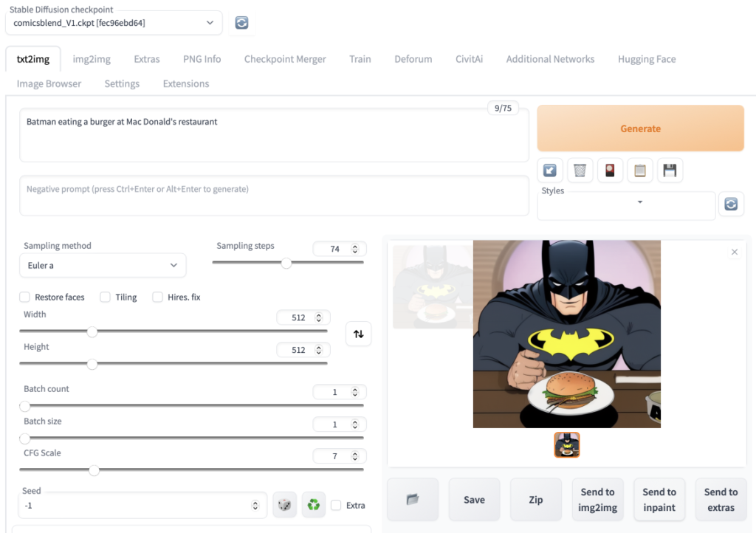Image resolution: width=756 pixels, height=533 pixels.
Task: Open the Image Browser tab
Action: [x=49, y=83]
